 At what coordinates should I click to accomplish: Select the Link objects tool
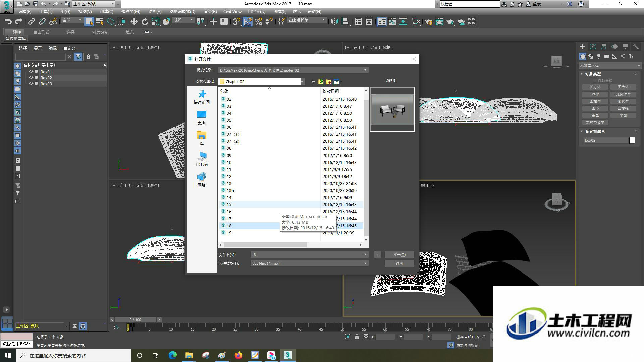click(x=32, y=22)
